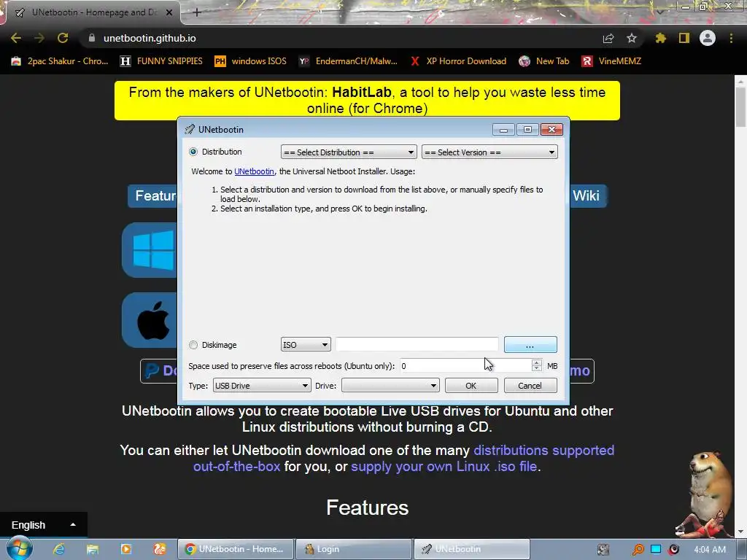
Task: Click the Windows Start button
Action: pos(18,548)
